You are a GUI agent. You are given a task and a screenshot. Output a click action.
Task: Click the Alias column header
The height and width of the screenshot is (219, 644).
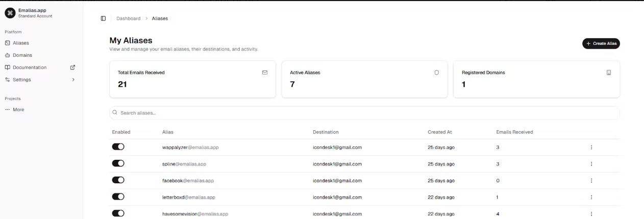(x=167, y=132)
